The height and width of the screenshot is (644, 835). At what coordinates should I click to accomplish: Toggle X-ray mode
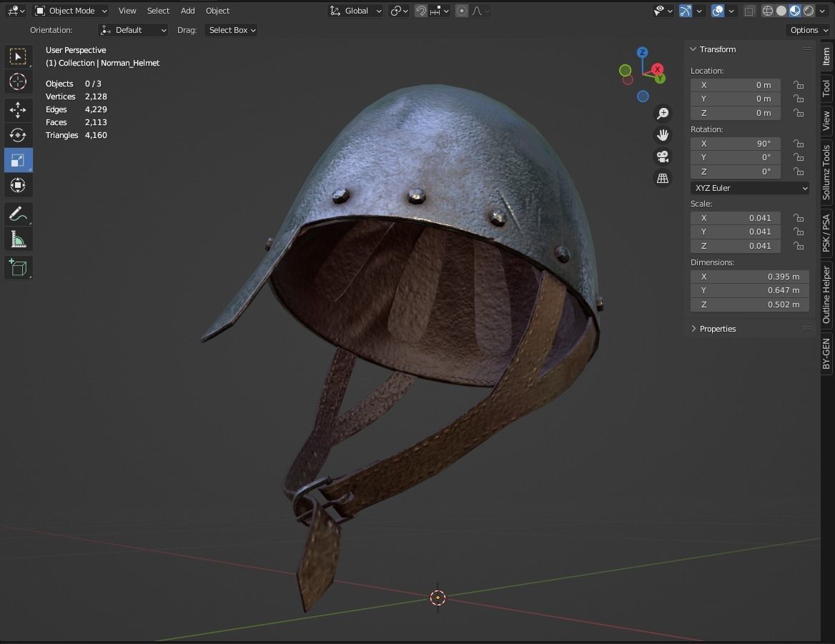click(749, 11)
